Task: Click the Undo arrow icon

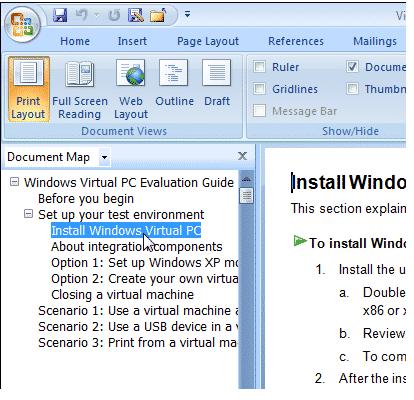Action: tap(82, 15)
